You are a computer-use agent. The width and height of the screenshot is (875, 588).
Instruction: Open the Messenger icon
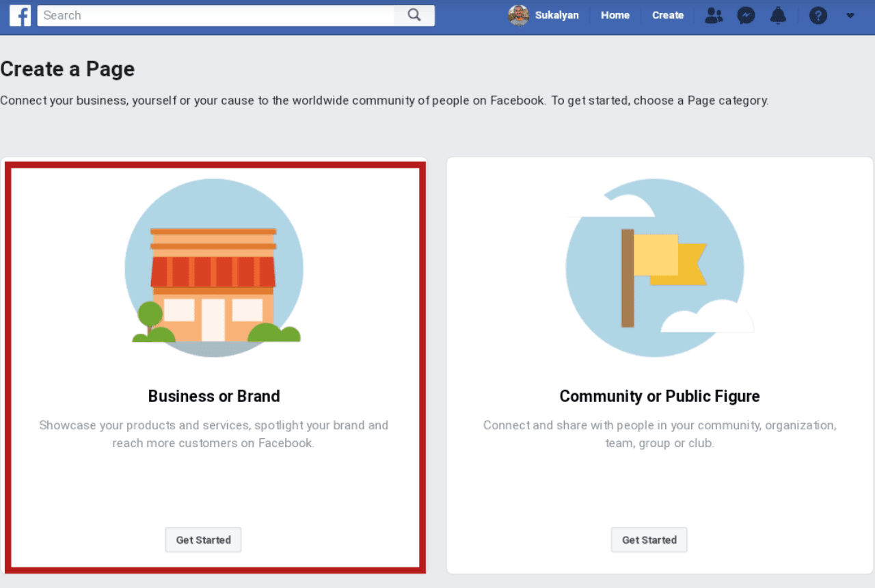click(x=746, y=15)
